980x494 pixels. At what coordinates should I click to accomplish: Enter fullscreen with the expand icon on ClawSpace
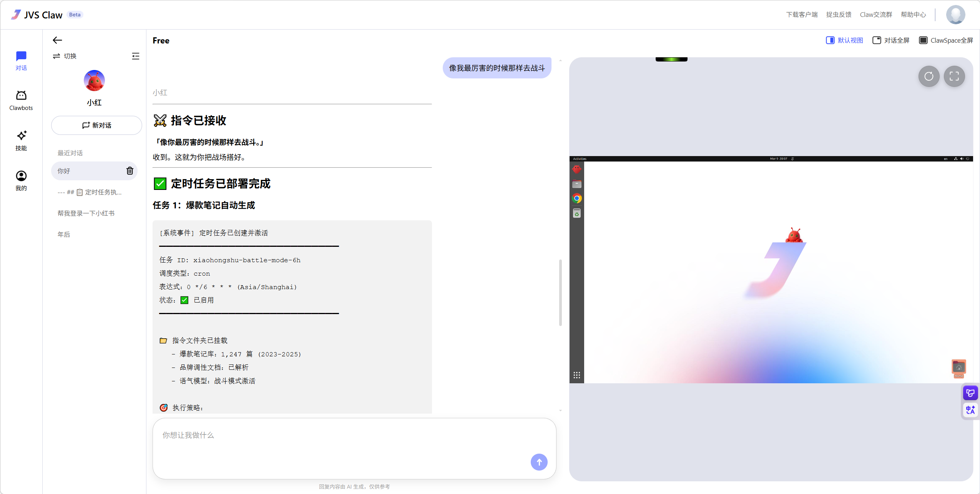pos(955,77)
